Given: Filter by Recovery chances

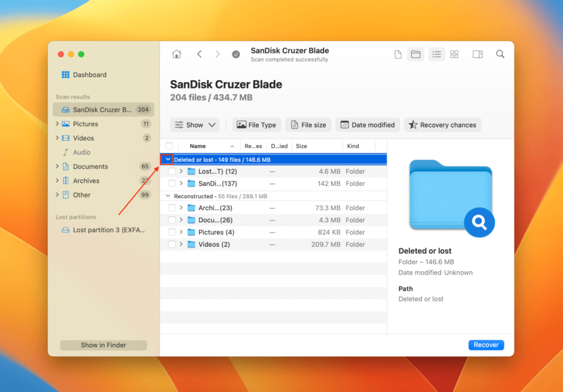Looking at the screenshot, I should [442, 125].
